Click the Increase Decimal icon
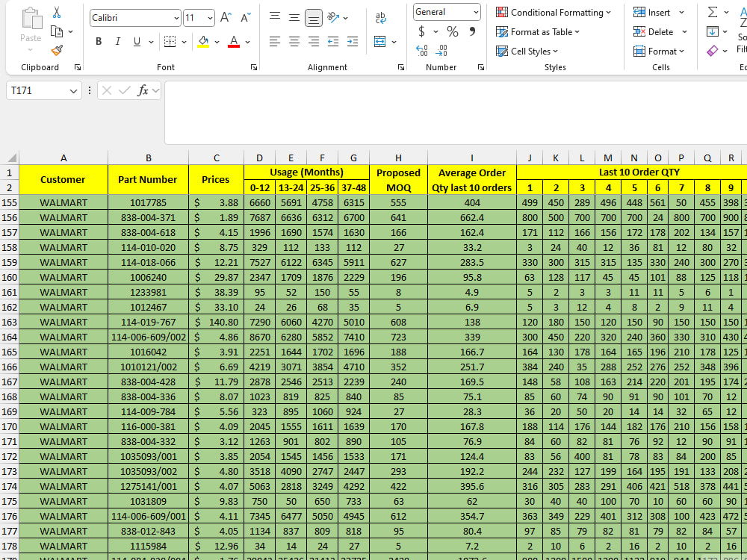The width and height of the screenshot is (747, 560). pyautogui.click(x=421, y=51)
